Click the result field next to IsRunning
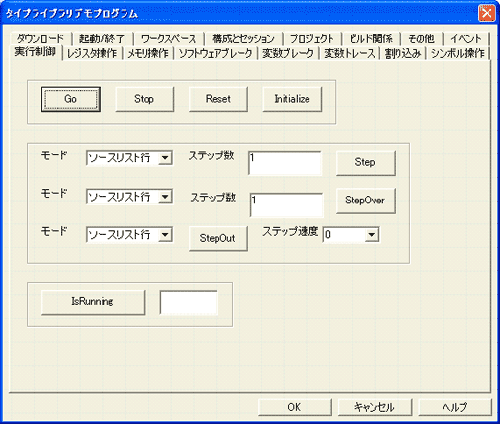Screen dimensions: 500x424 tap(189, 303)
